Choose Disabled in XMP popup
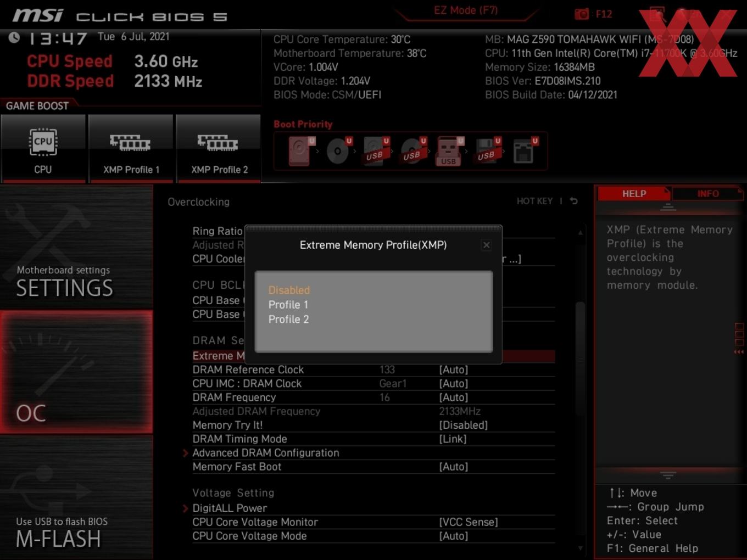 tap(289, 290)
